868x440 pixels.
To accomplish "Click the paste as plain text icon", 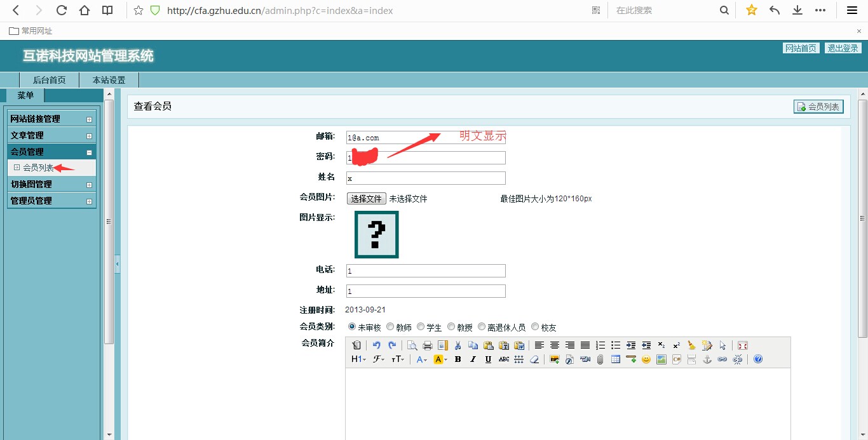I will click(504, 345).
